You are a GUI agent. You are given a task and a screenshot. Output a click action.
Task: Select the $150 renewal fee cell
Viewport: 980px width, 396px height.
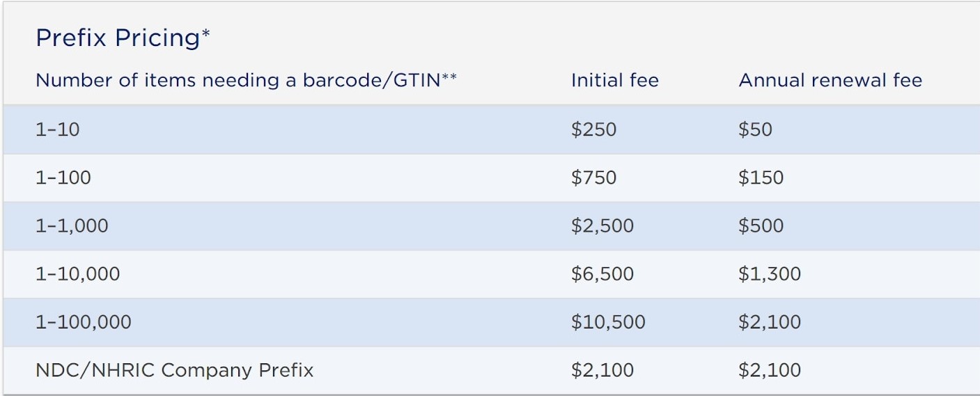point(761,177)
